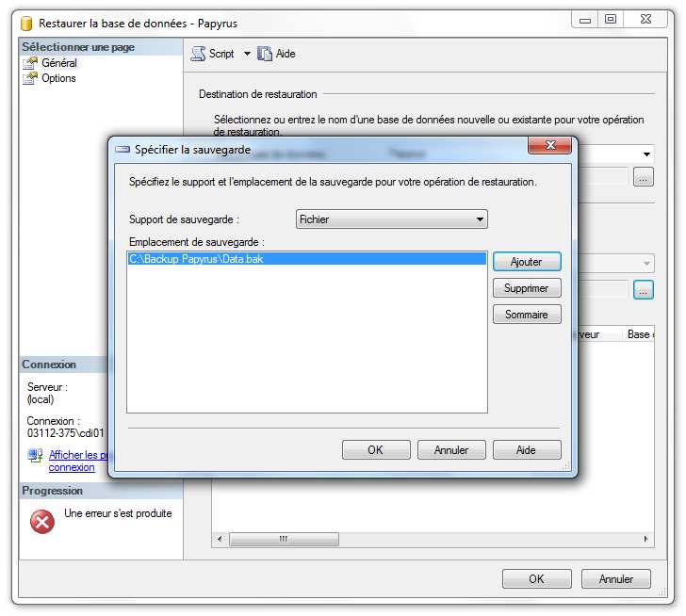The width and height of the screenshot is (686, 616).
Task: Select the C:\Backup Papyrus\Data.bak entry
Action: 196,259
